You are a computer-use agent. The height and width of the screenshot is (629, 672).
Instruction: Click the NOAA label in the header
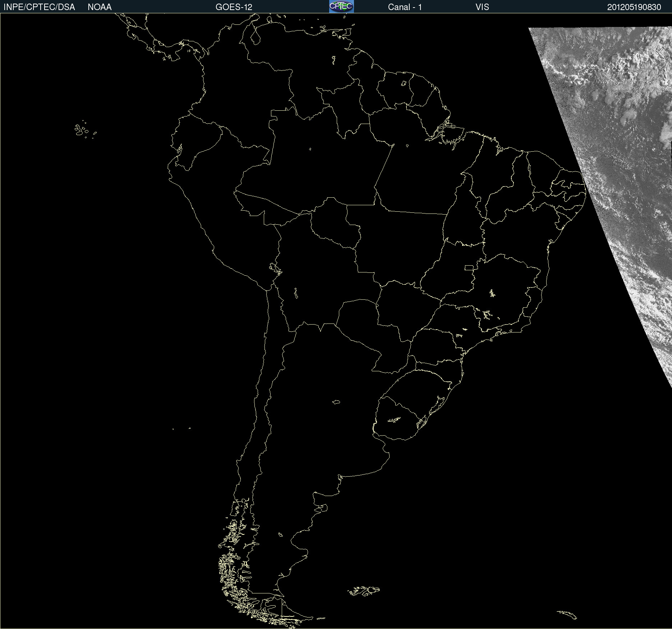[x=100, y=7]
